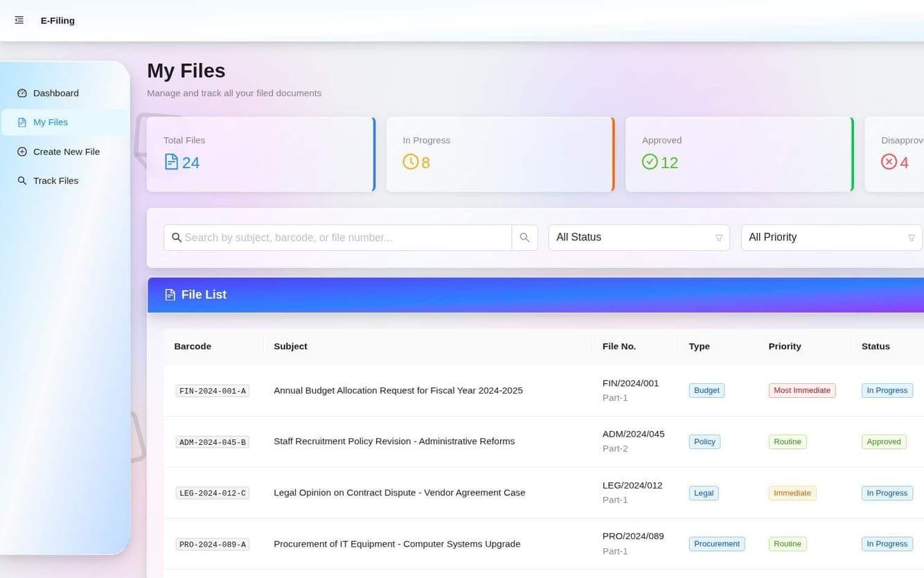Click the Approved check-circle icon
This screenshot has height=578, width=924.
[x=650, y=161]
